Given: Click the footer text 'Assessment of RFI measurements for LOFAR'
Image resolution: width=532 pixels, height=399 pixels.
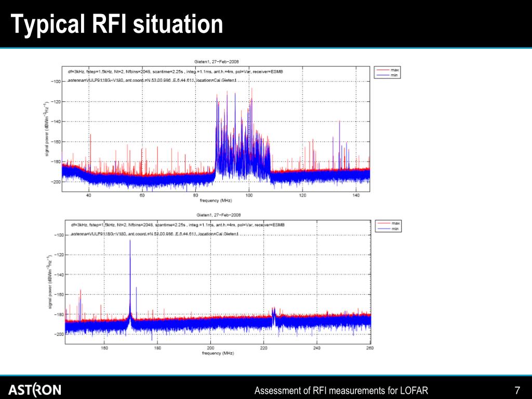Looking at the screenshot, I should click(x=341, y=391).
